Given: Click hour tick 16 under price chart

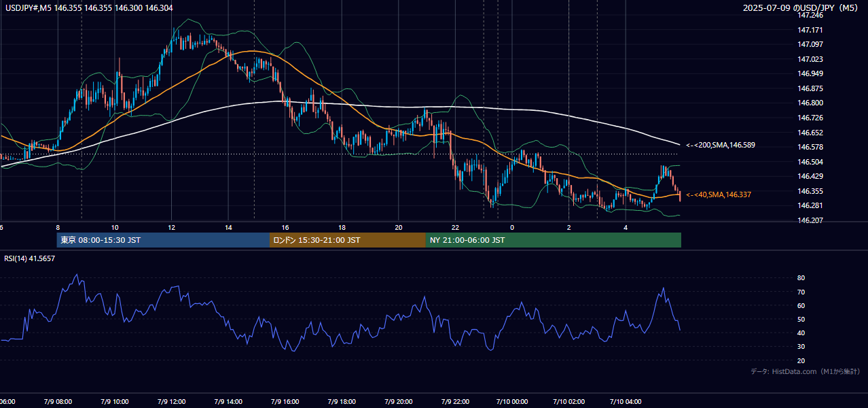Looking at the screenshot, I should pos(285,227).
